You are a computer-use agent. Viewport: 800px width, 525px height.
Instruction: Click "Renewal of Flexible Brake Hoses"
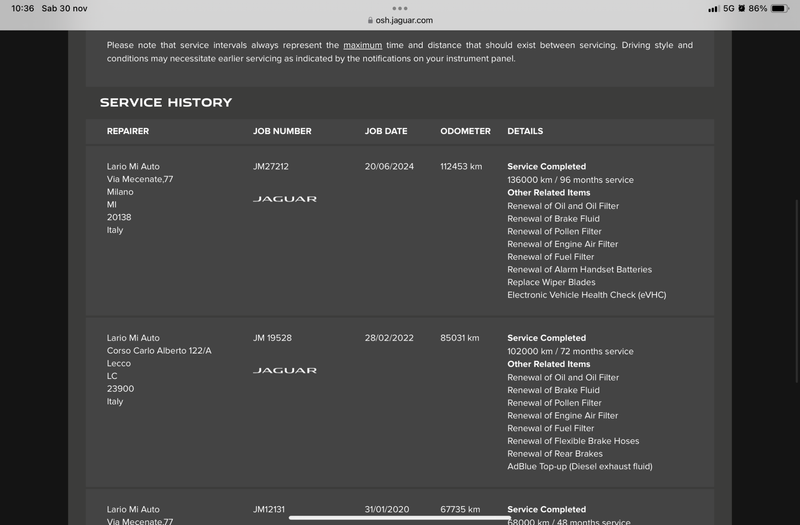(x=573, y=441)
